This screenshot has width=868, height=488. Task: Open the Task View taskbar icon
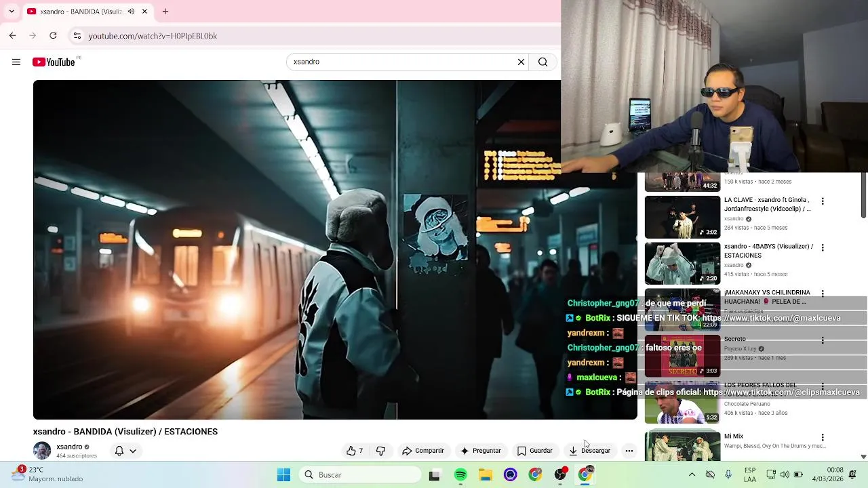(x=435, y=475)
